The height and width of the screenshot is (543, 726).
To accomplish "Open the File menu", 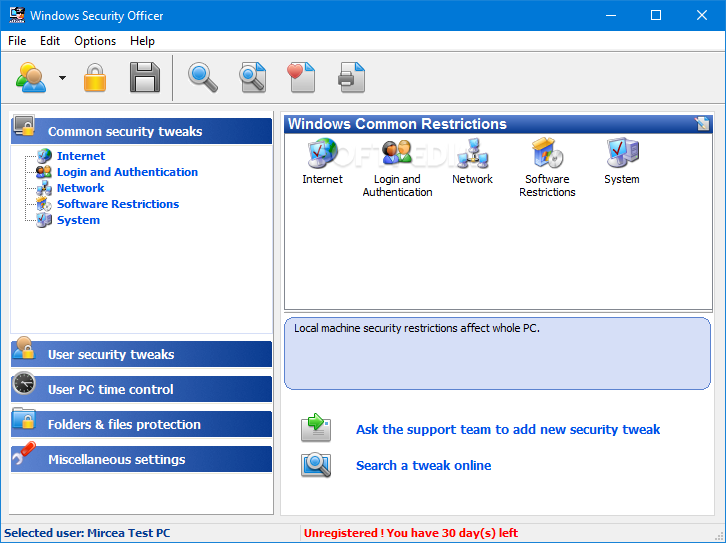I will 17,41.
